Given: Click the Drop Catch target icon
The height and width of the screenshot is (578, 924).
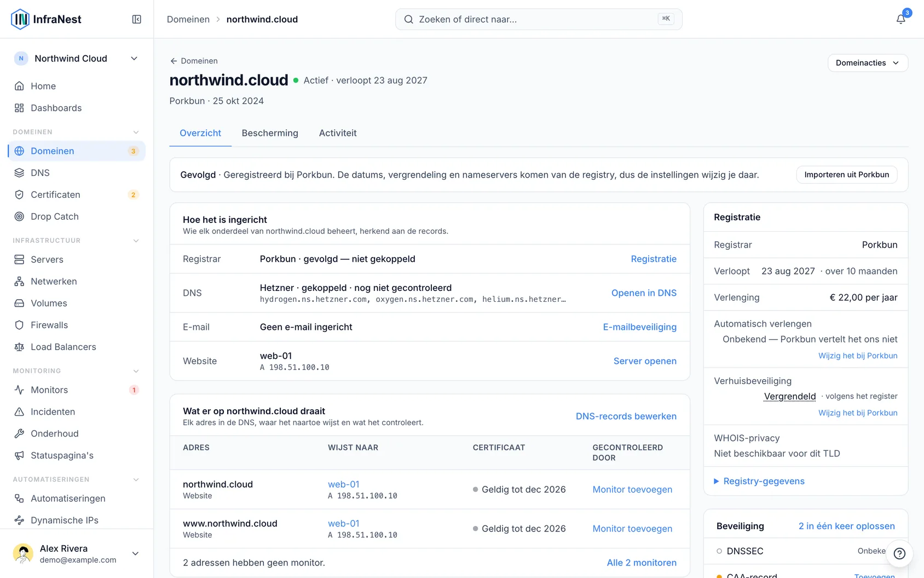Looking at the screenshot, I should [x=19, y=216].
